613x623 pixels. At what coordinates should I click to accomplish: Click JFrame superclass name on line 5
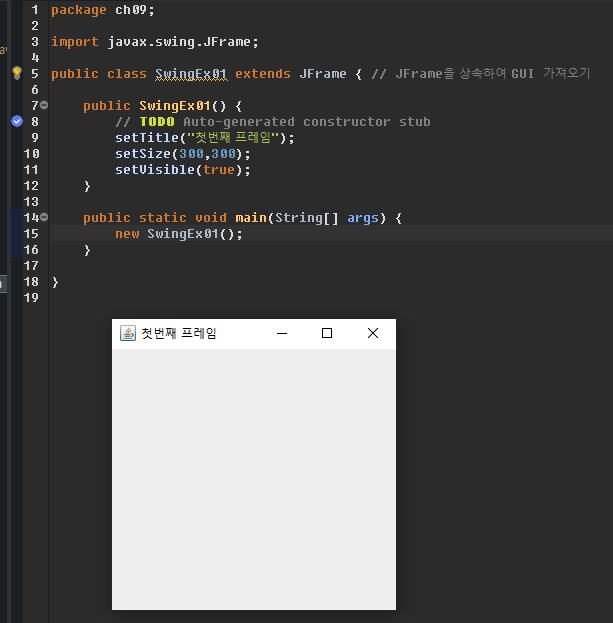(x=323, y=74)
